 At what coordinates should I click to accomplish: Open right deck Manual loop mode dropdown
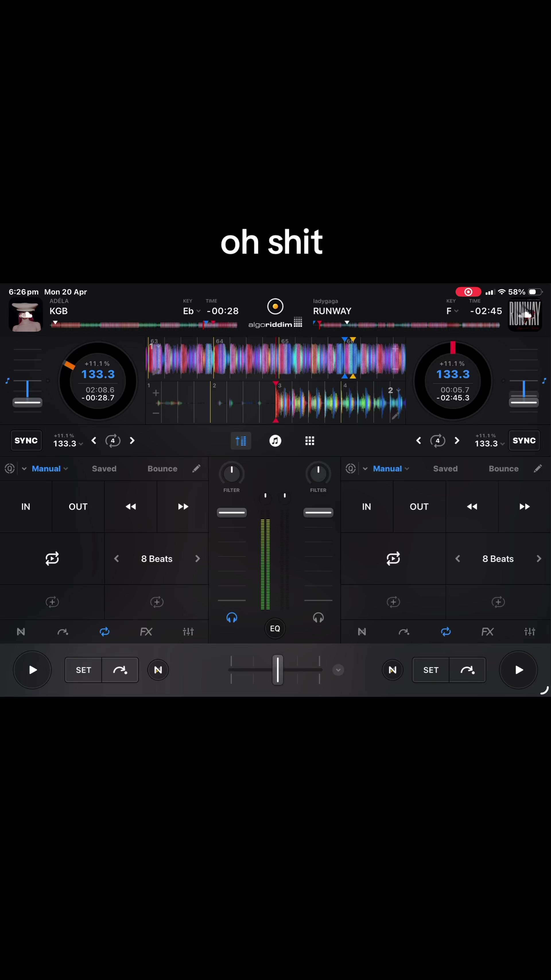(x=391, y=469)
